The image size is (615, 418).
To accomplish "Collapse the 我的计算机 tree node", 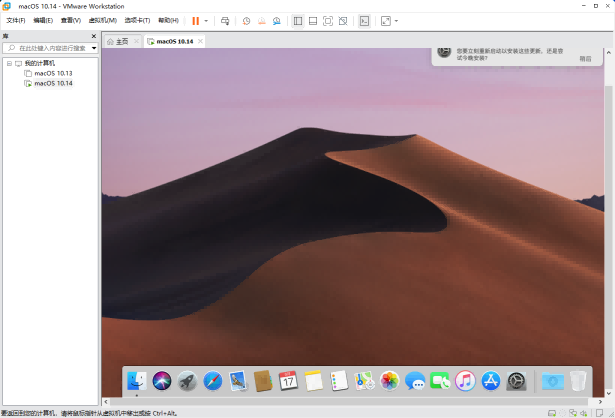I will point(9,63).
